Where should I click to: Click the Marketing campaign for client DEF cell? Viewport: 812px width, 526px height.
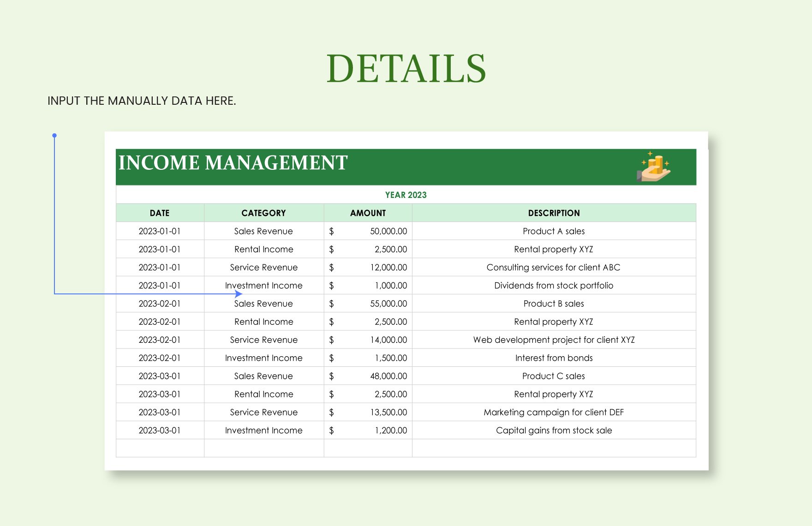554,412
